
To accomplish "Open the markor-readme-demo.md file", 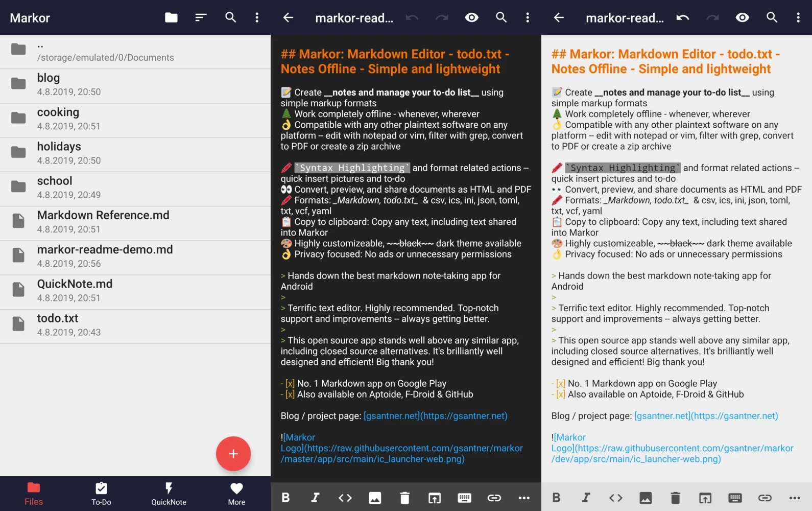I will pos(135,257).
